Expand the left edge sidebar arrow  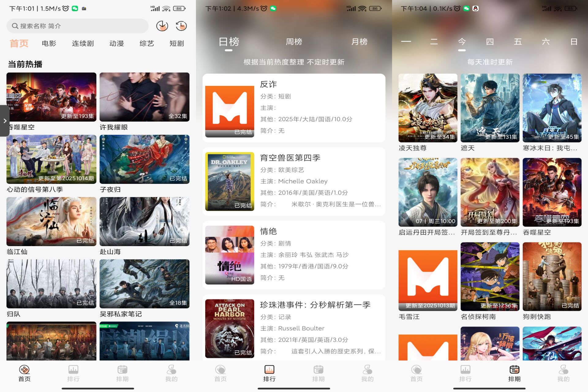5,121
